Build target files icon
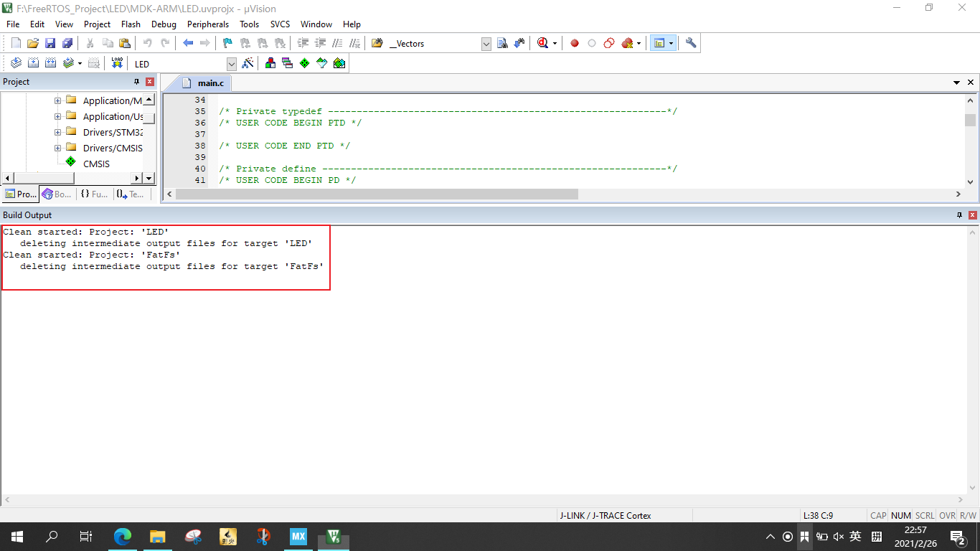The image size is (980, 551). tap(33, 63)
